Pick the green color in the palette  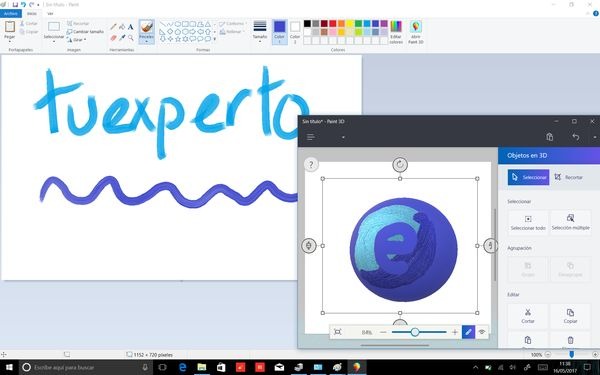click(359, 23)
